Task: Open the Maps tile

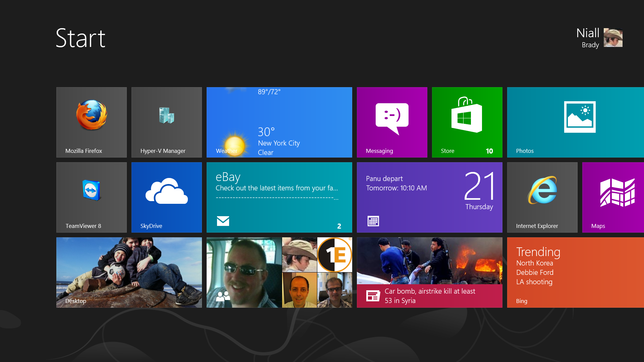Action: click(613, 197)
